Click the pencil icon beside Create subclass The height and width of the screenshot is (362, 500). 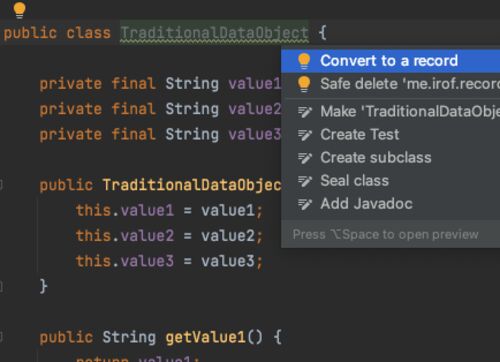(x=305, y=158)
